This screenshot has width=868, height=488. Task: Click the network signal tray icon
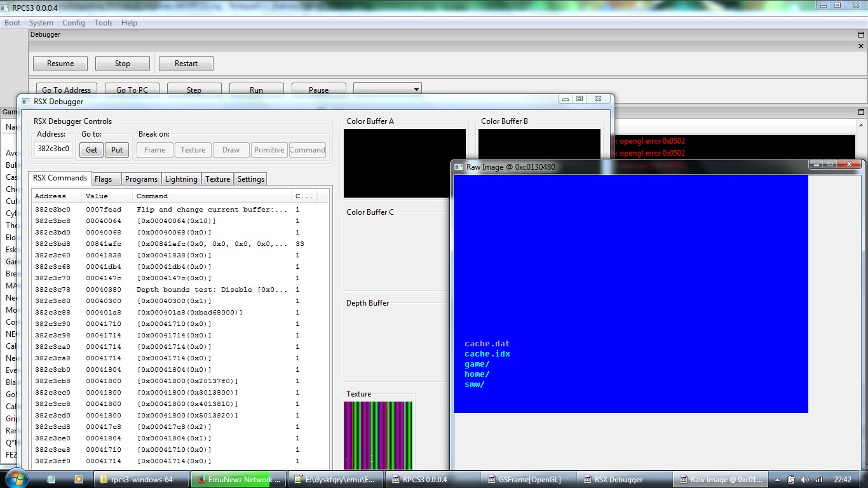(818, 480)
